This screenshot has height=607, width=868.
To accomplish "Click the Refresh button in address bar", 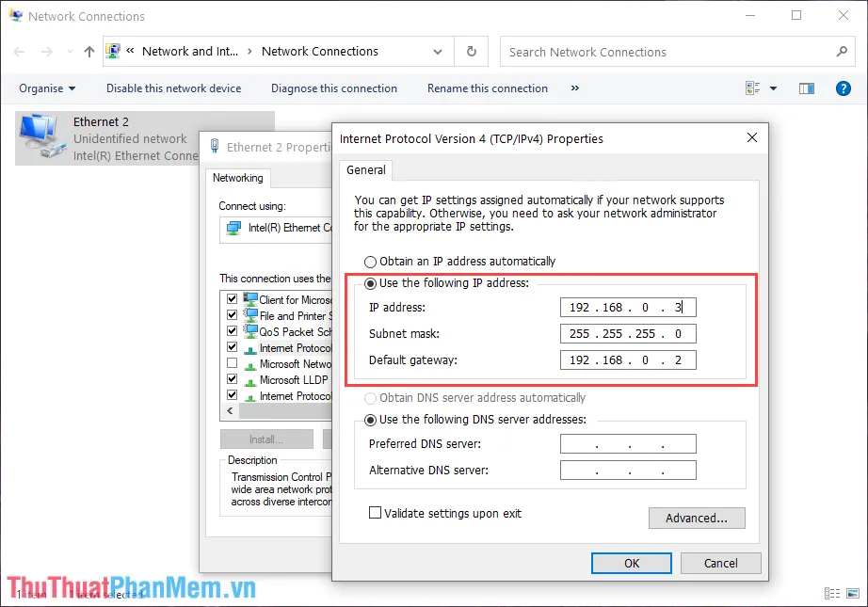I will tap(472, 52).
